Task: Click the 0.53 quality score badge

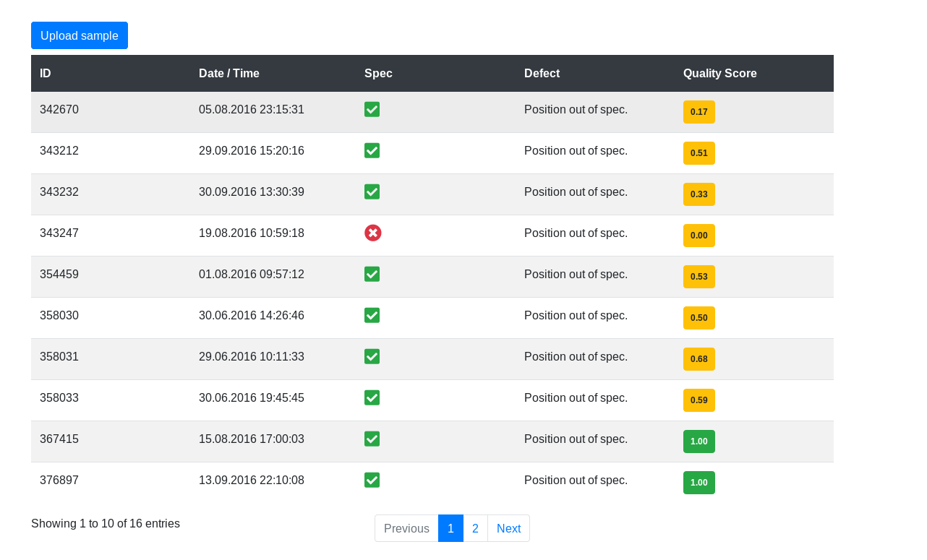Action: 699,277
